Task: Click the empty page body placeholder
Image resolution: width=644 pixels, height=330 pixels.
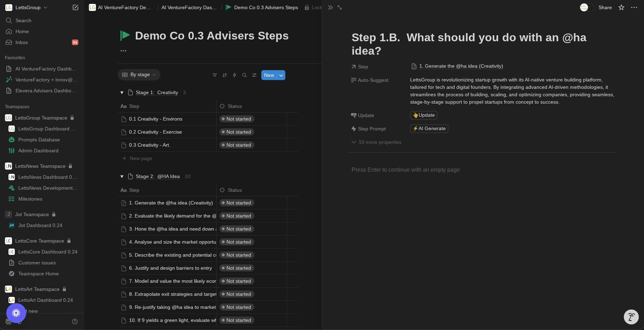Action: pyautogui.click(x=406, y=170)
